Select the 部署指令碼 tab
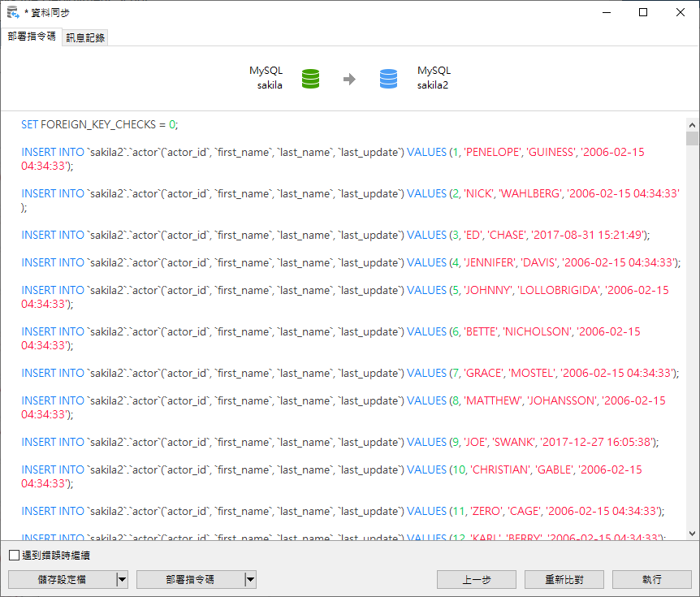Viewport: 700px width, 597px height. tap(32, 37)
